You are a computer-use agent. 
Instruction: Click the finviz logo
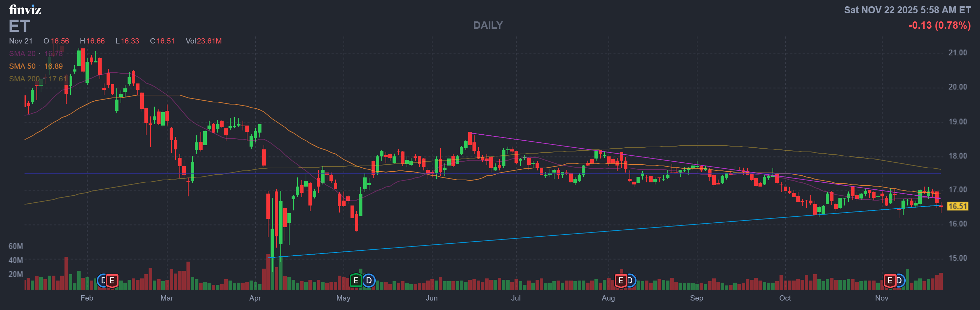point(25,9)
